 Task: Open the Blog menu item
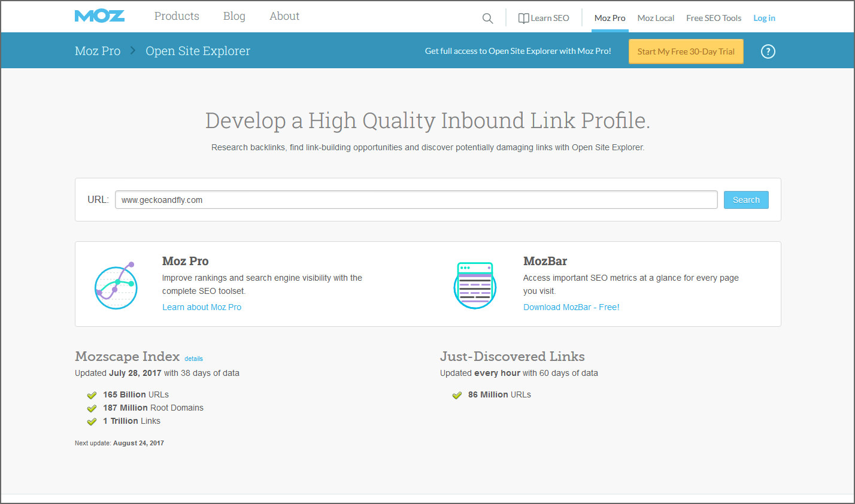pos(234,16)
